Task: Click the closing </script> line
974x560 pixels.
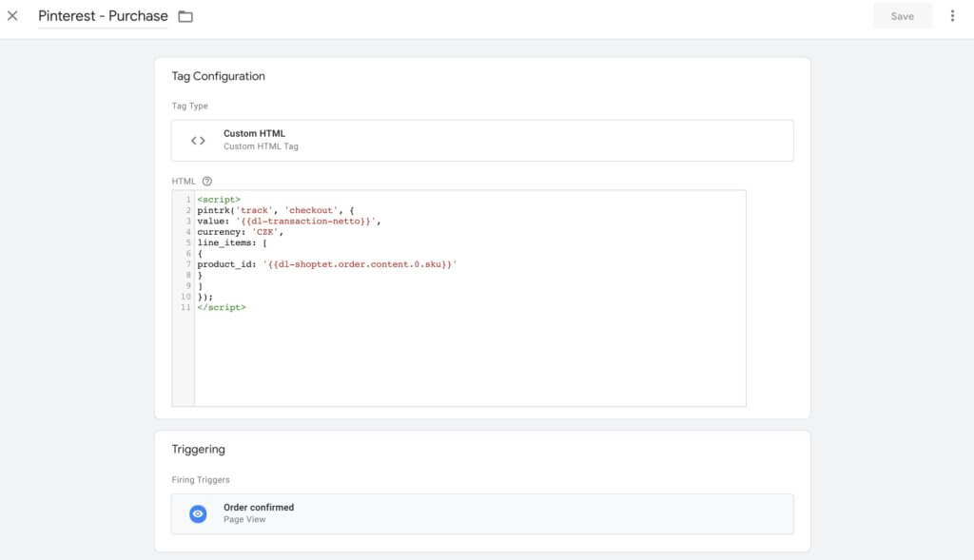Action: point(221,307)
